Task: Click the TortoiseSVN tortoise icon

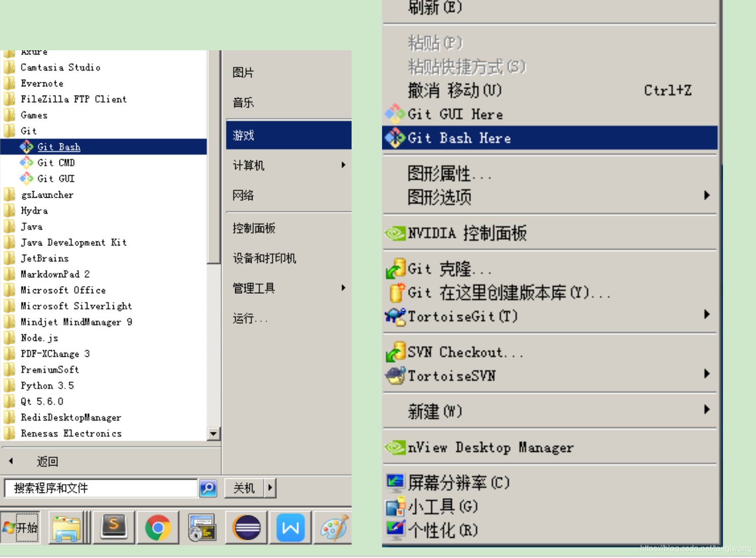Action: point(395,376)
